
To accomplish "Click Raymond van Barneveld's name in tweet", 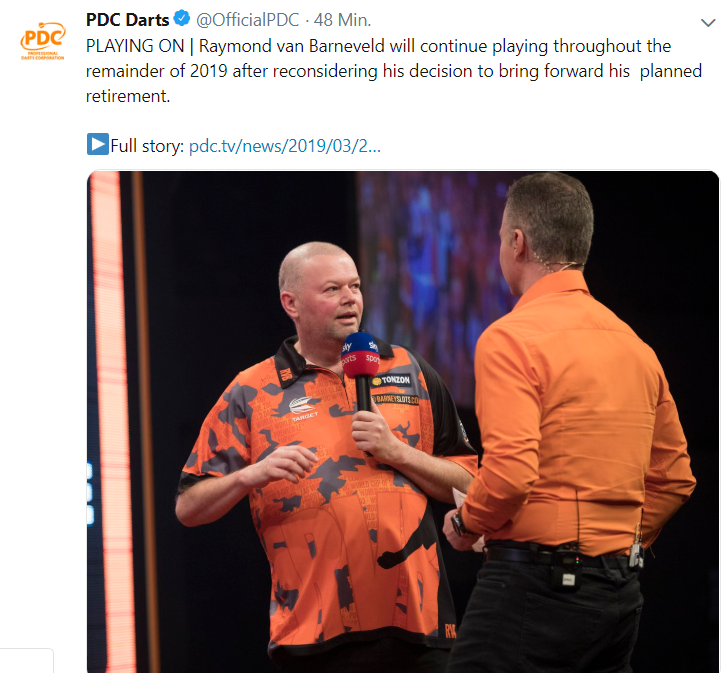I will (292, 46).
